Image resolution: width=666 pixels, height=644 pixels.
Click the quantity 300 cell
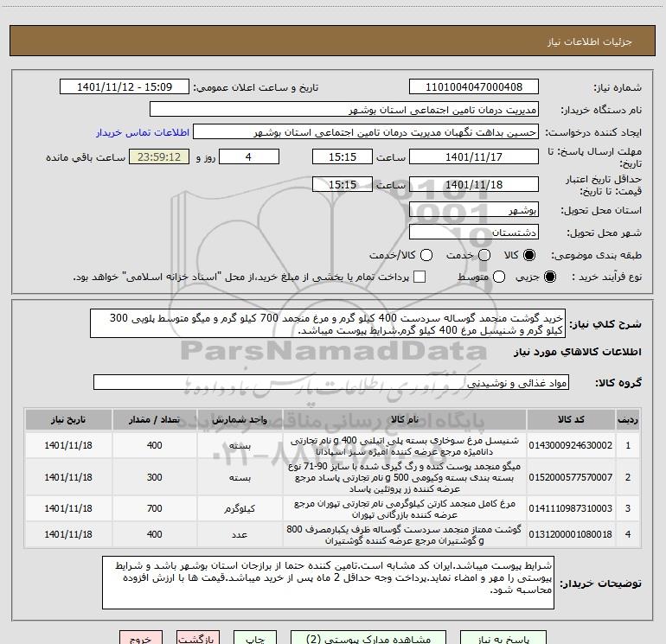point(154,477)
